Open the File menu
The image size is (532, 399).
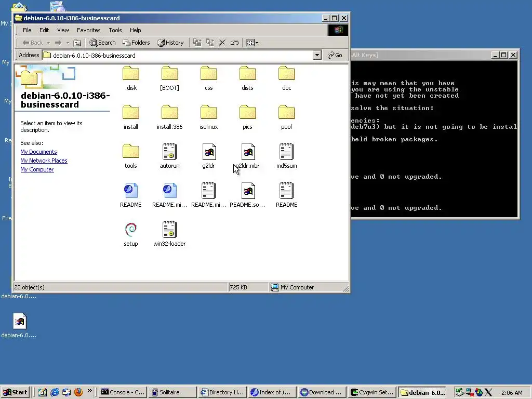click(27, 30)
